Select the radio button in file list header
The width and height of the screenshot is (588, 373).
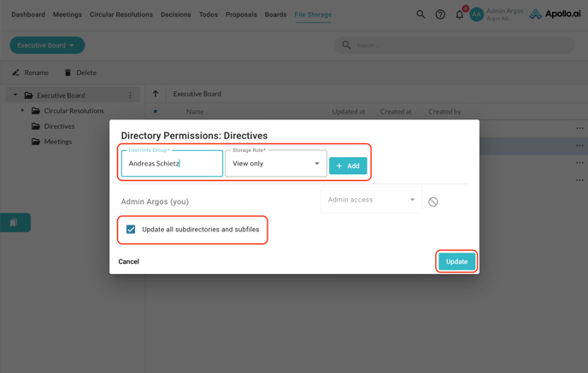point(156,112)
